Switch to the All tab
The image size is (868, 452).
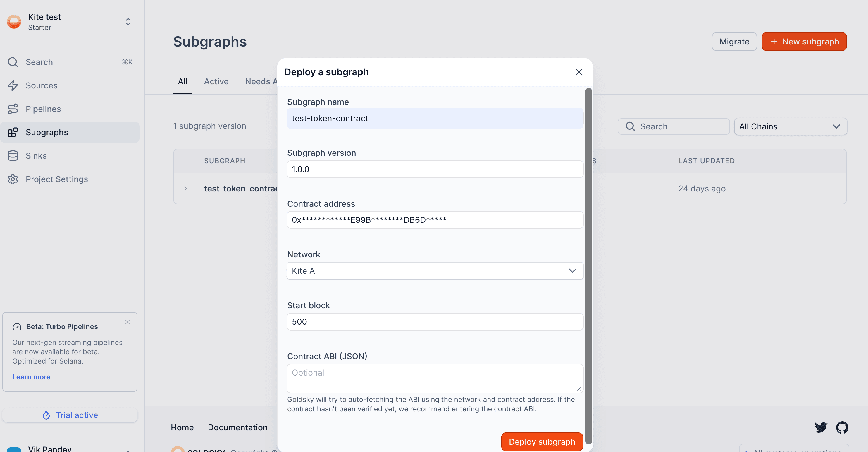coord(182,82)
